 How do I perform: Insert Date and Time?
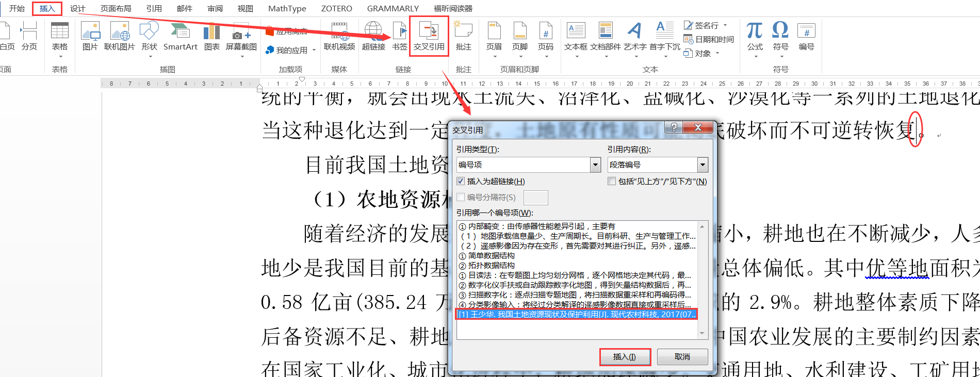tap(709, 39)
